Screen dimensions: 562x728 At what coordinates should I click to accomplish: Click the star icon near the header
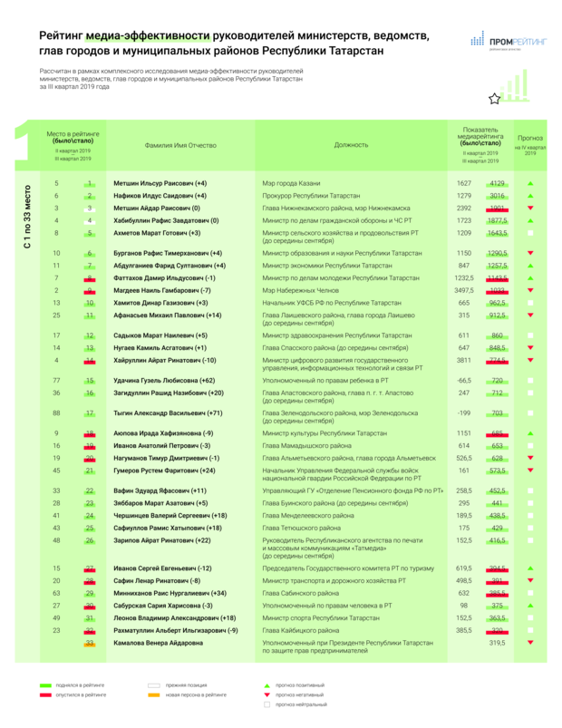point(493,98)
